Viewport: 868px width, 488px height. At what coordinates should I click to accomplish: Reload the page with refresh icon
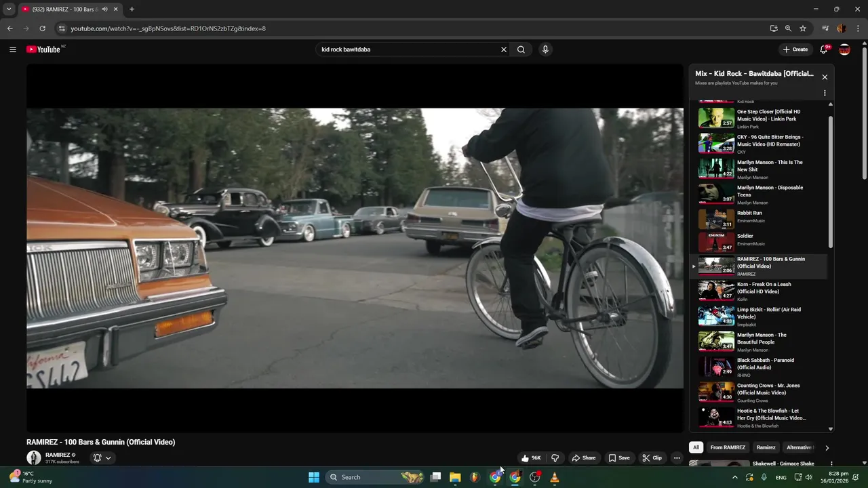click(42, 28)
